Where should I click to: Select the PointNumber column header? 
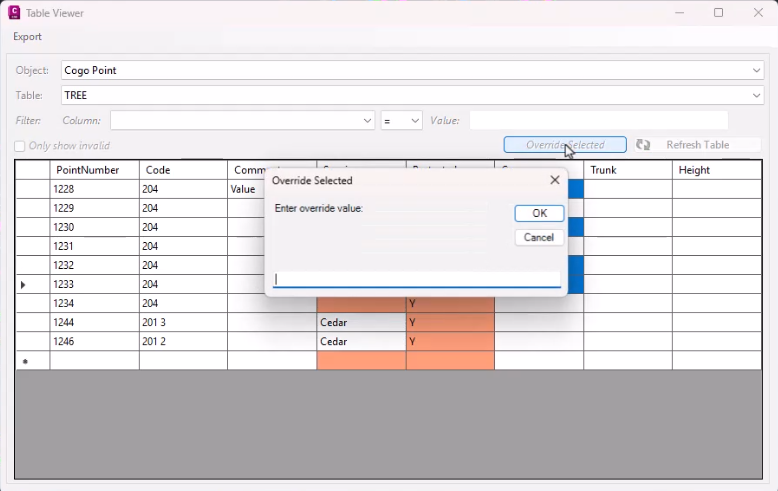(x=94, y=170)
